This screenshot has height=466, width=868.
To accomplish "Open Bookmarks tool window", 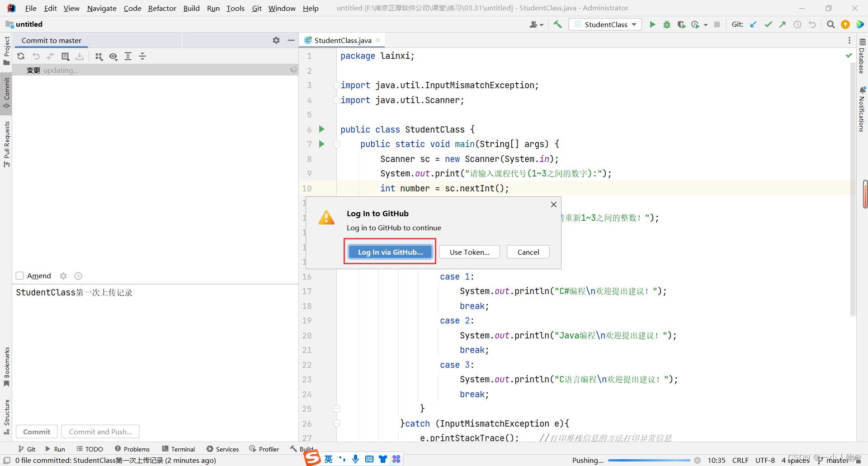I will coord(6,367).
